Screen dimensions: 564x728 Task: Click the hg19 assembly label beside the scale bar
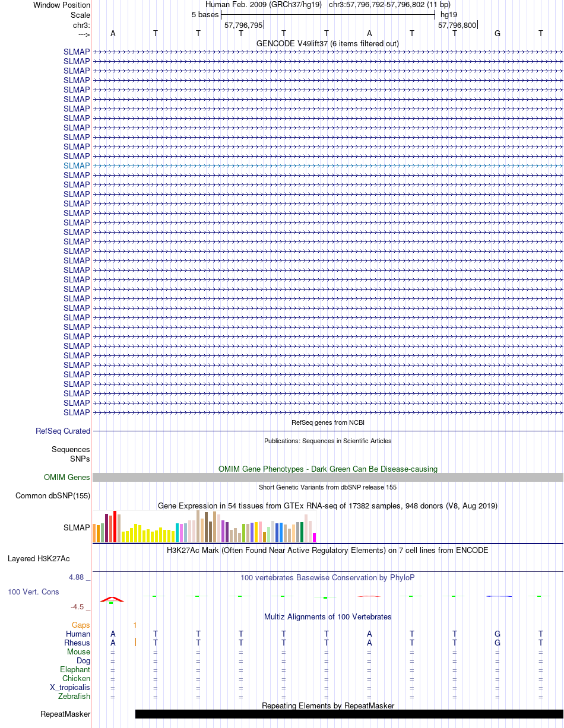pyautogui.click(x=449, y=15)
